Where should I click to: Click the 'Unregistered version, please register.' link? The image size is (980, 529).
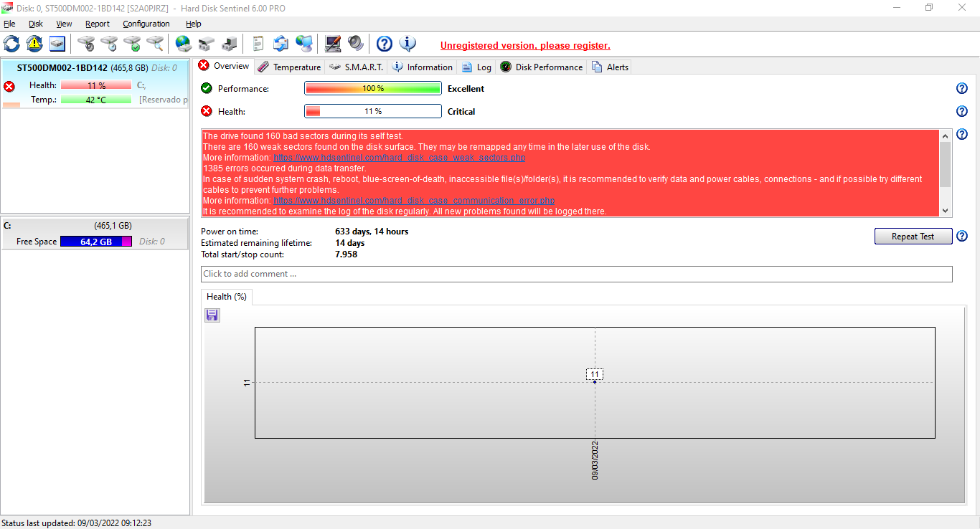click(x=525, y=45)
